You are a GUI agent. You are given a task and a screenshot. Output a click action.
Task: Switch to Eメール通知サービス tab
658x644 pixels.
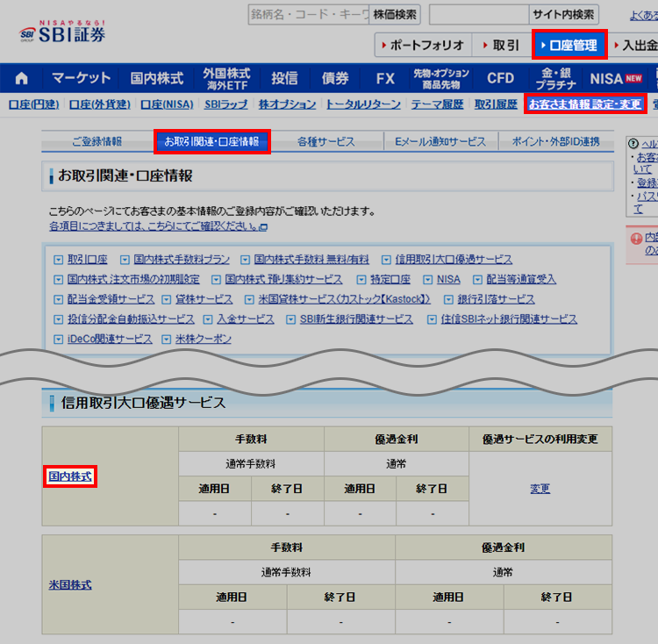tap(440, 141)
